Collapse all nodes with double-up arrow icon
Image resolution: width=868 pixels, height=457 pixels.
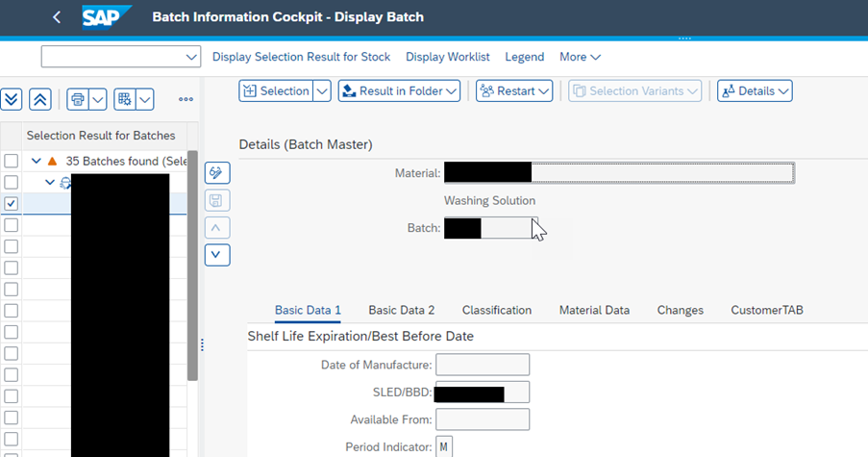coord(39,99)
